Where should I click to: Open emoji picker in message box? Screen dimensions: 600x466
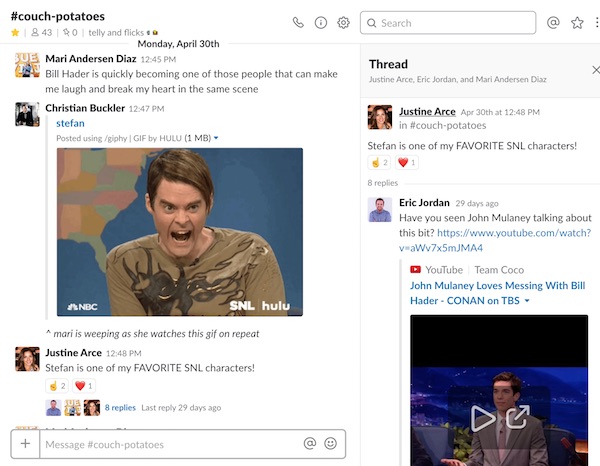point(330,443)
